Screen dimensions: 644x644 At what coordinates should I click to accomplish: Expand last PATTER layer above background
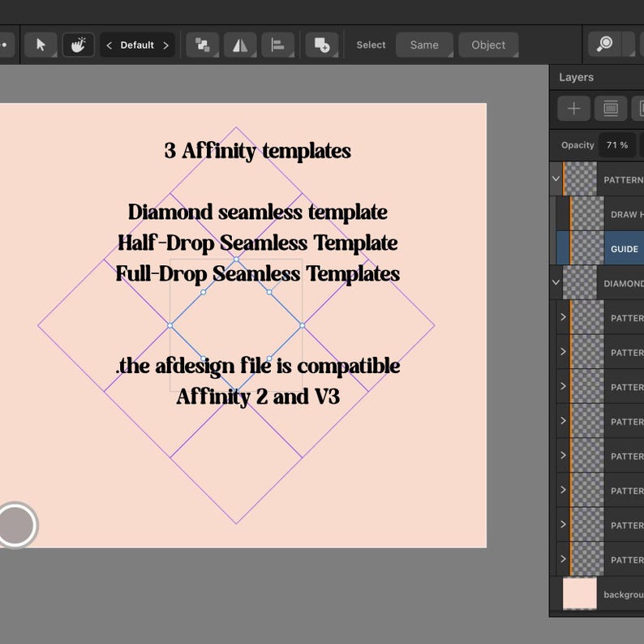click(x=563, y=559)
